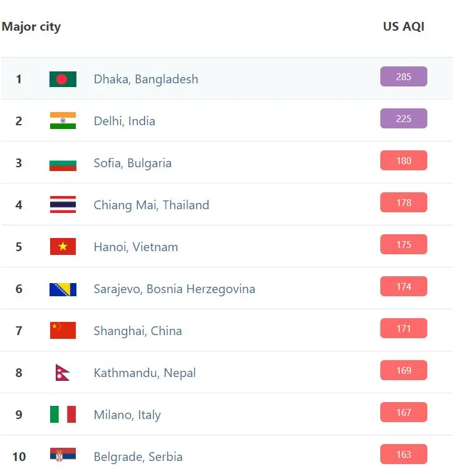This screenshot has height=476, width=453.
Task: Click the US AQI column header
Action: click(x=404, y=26)
